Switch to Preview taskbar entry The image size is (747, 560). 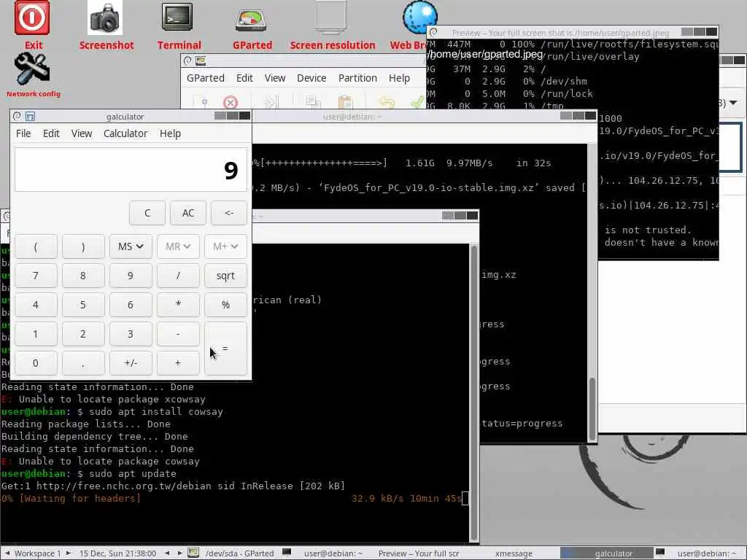(x=419, y=553)
